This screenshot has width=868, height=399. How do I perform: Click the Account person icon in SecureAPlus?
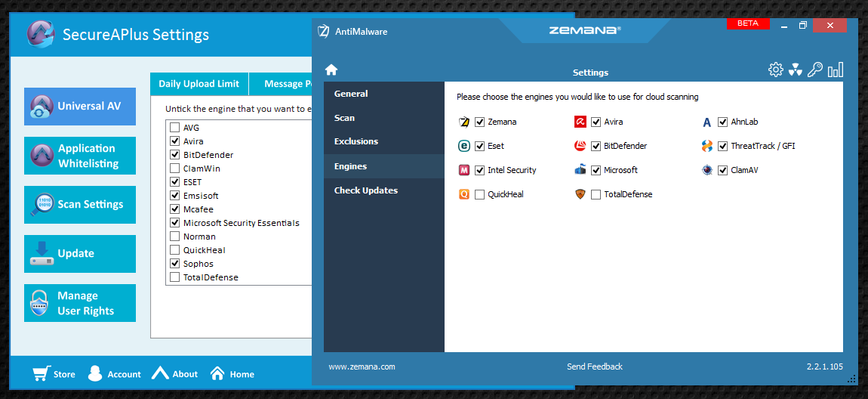(x=95, y=373)
